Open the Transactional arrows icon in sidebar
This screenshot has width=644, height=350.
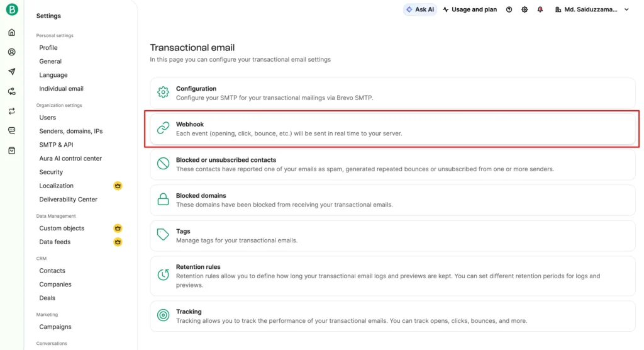coord(12,111)
